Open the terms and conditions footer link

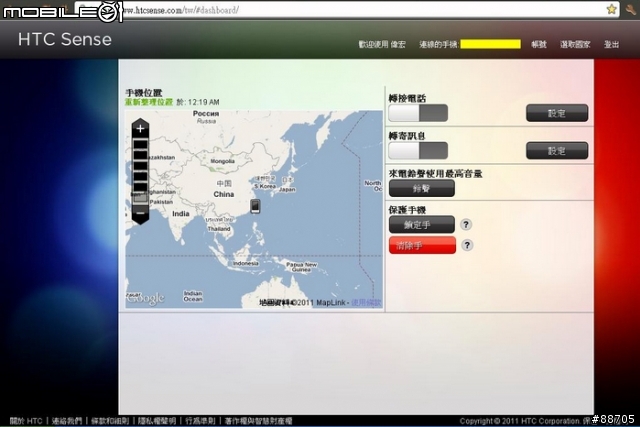(110, 421)
